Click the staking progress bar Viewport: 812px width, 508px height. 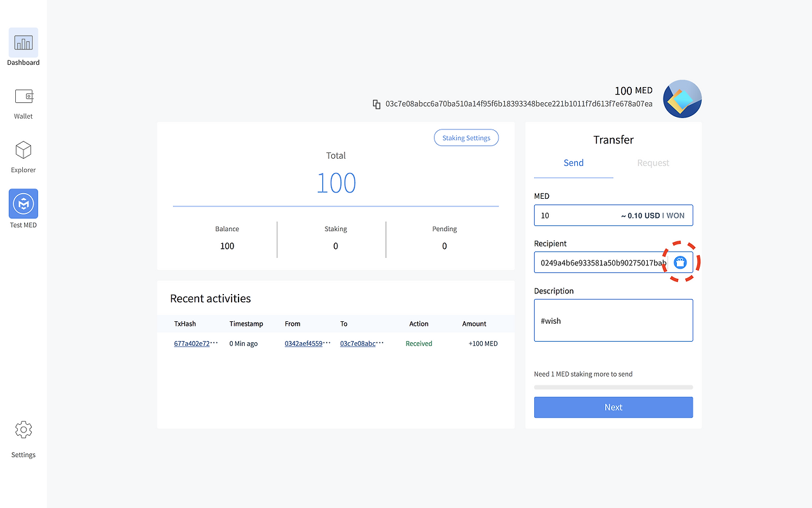(613, 387)
